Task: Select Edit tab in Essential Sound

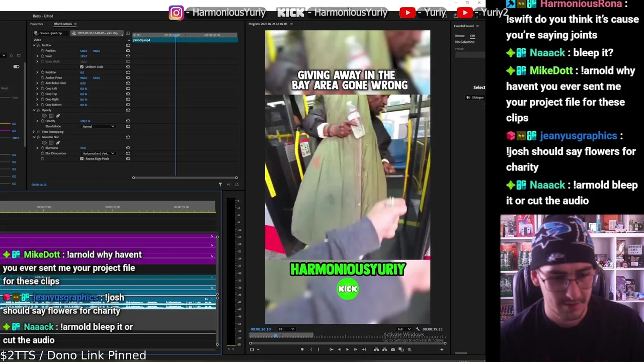Action: (x=472, y=36)
